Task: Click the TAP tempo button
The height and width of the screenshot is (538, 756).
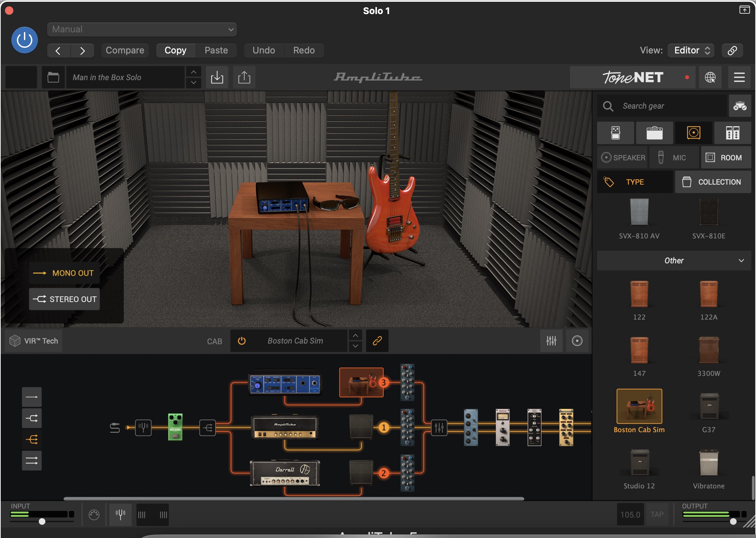Action: [656, 514]
